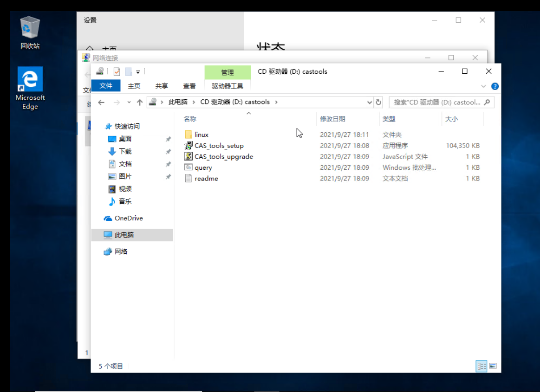540x392 pixels.
Task: Sort by 类型 column header
Action: pos(389,119)
